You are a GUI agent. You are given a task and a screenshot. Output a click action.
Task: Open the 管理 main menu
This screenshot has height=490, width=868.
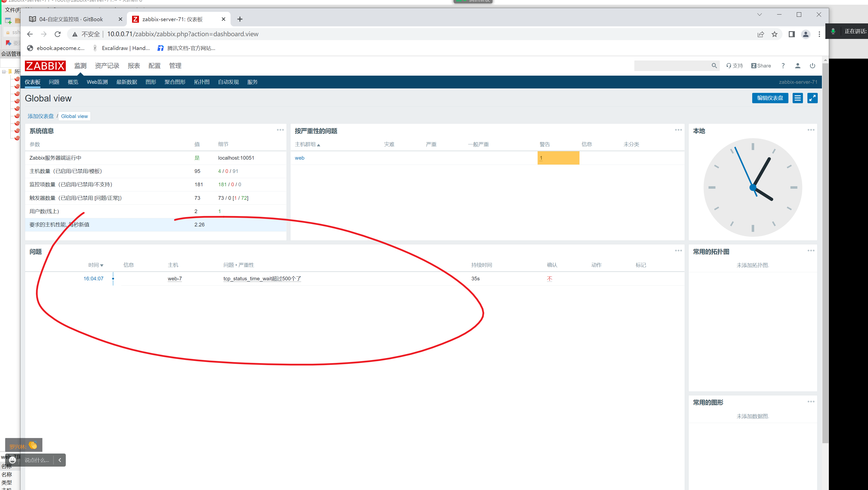pos(175,66)
